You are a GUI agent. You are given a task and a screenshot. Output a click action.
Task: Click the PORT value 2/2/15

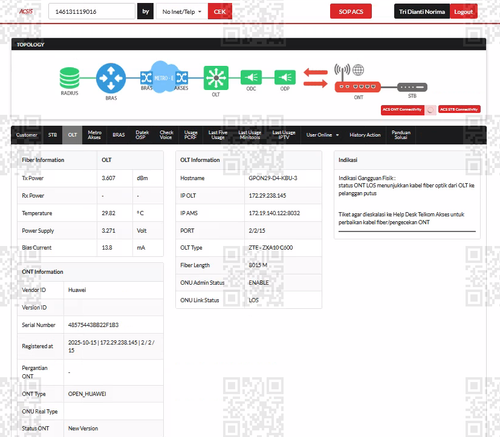point(257,231)
